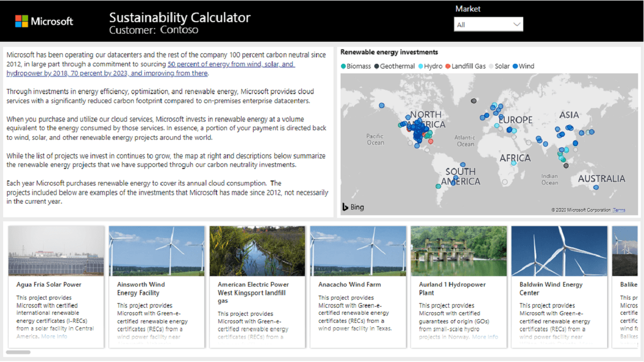Click the "American Electric Power West Kingsport" card title
Viewport: 644px width, 362px height.
pos(253,293)
